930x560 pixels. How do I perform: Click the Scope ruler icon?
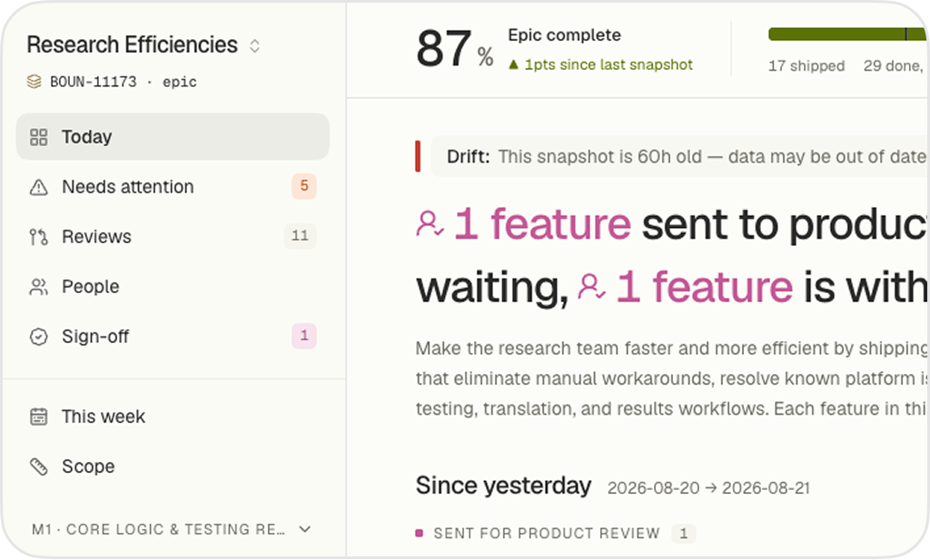[38, 467]
